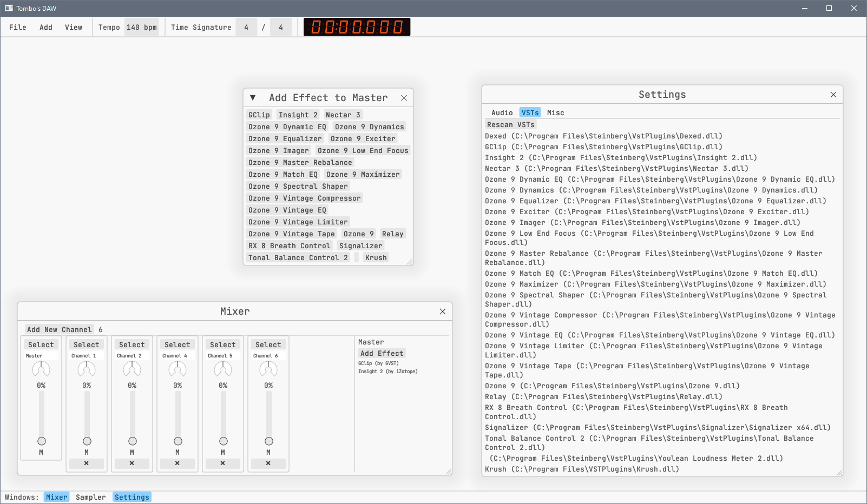Image resolution: width=867 pixels, height=504 pixels.
Task: Remove Channel 6 with its X button
Action: click(268, 463)
